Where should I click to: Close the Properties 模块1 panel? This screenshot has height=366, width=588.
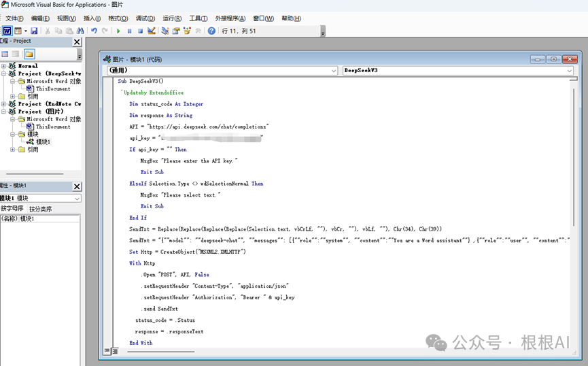point(77,186)
